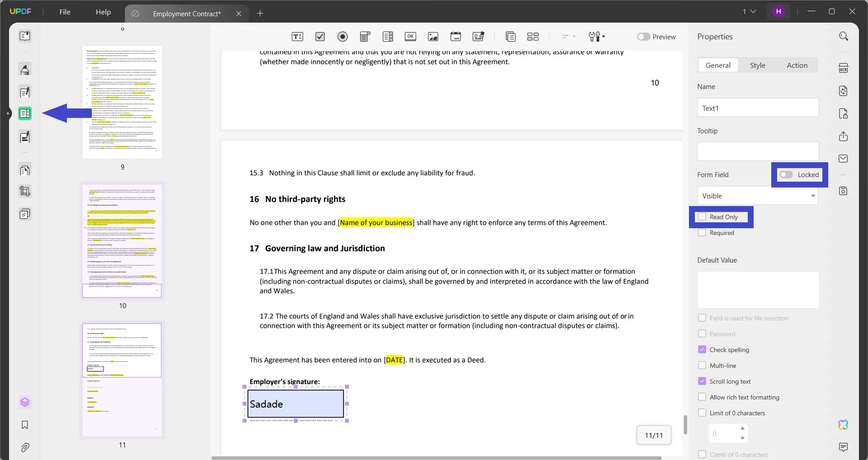Screen dimensions: 868x460
Task: Select the Employment Contract tab
Action: coord(187,14)
